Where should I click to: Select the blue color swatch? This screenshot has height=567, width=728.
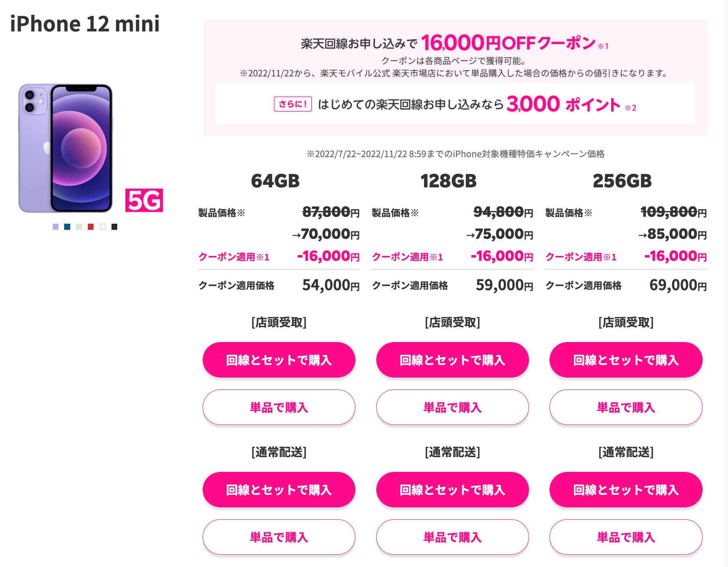pos(67,227)
